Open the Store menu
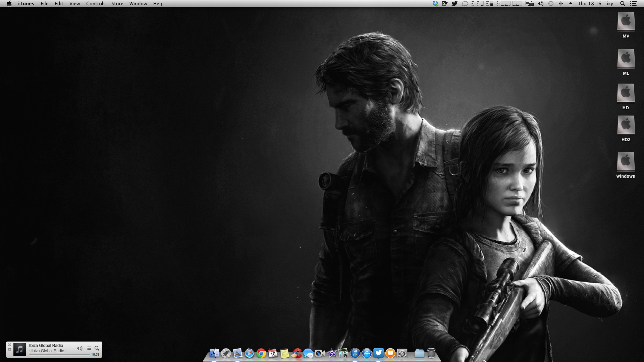This screenshot has height=362, width=644. point(117,4)
